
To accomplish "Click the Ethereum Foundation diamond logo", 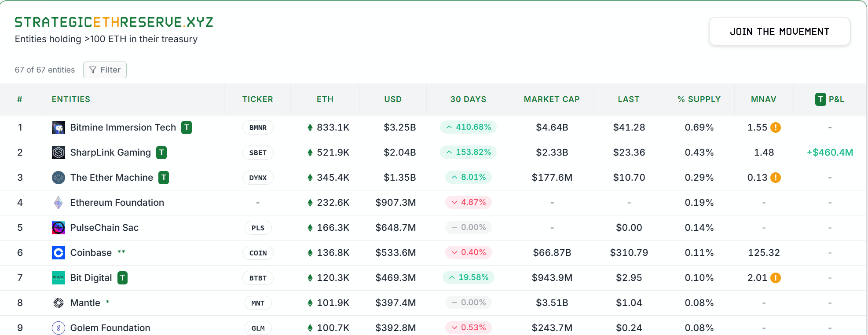I will 59,203.
